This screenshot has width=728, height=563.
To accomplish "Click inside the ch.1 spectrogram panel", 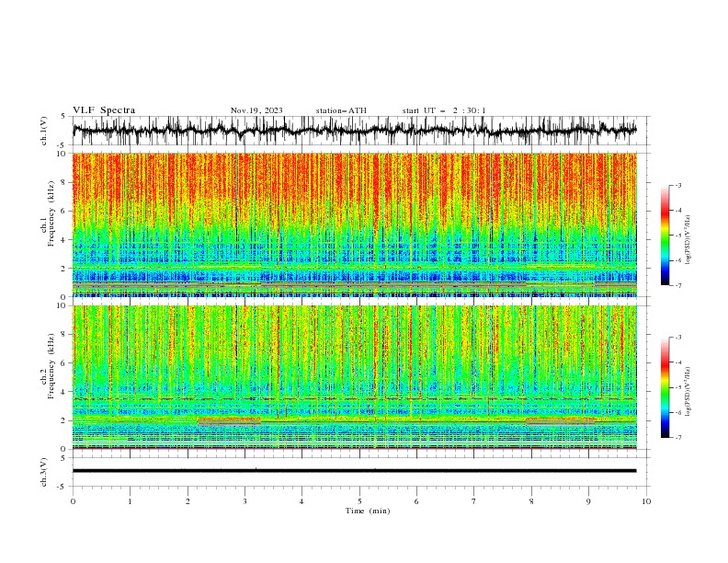I will point(354,224).
